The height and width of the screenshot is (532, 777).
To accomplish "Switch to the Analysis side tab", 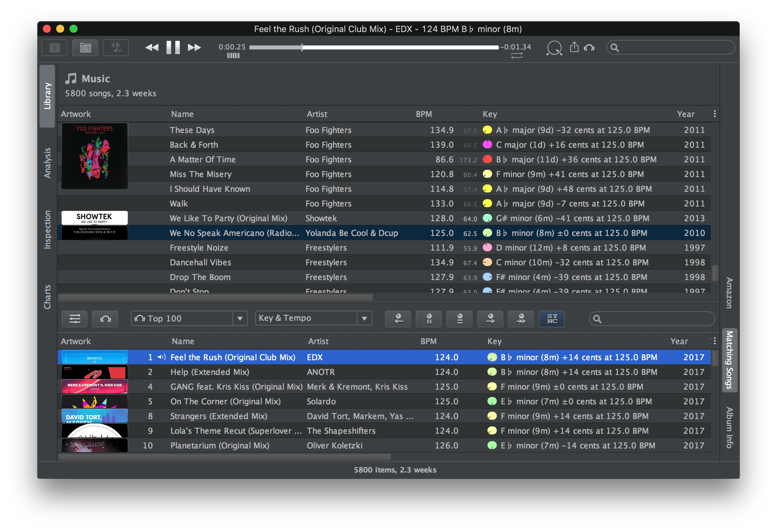I will (x=47, y=163).
